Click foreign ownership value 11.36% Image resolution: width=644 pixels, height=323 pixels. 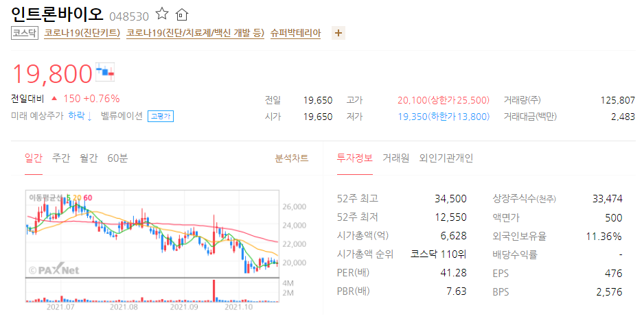603,237
